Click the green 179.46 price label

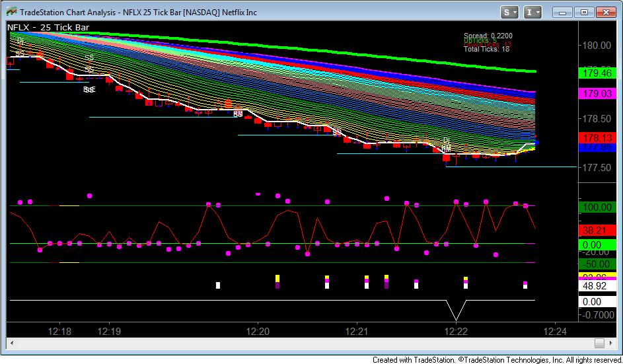coord(597,73)
